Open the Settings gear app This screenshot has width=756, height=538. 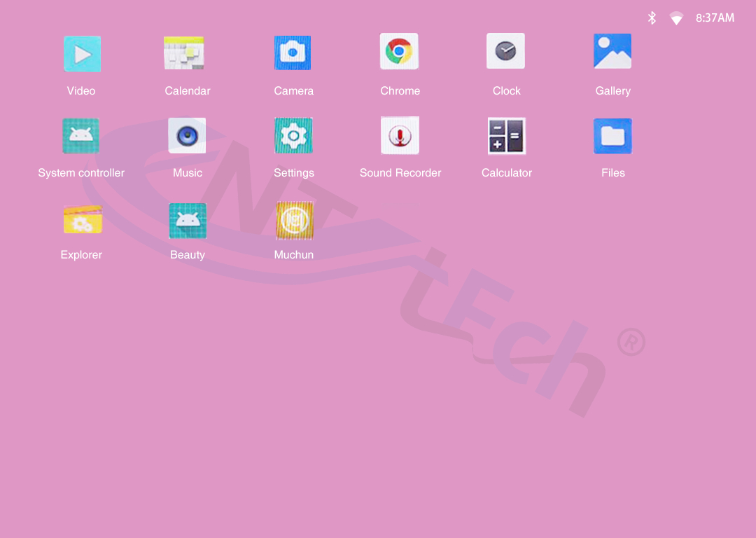(293, 136)
